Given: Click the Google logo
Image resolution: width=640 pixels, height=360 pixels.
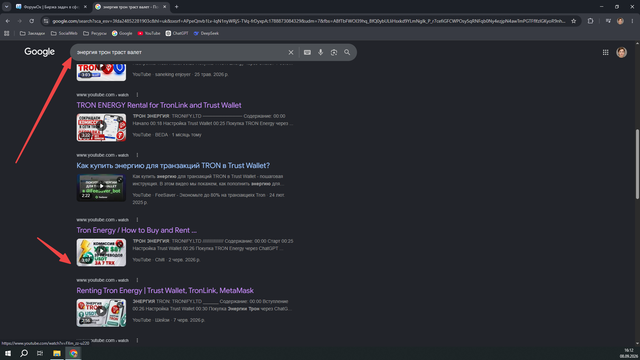Looking at the screenshot, I should coord(39,52).
